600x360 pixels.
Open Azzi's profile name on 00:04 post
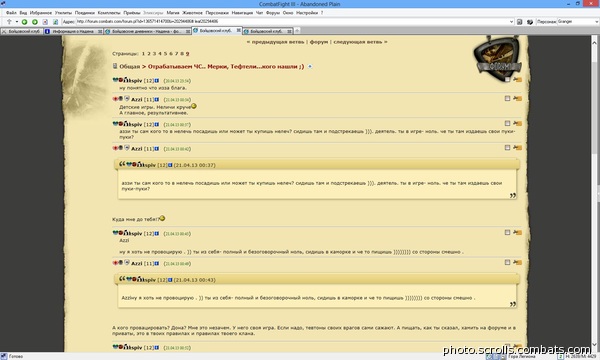click(137, 99)
